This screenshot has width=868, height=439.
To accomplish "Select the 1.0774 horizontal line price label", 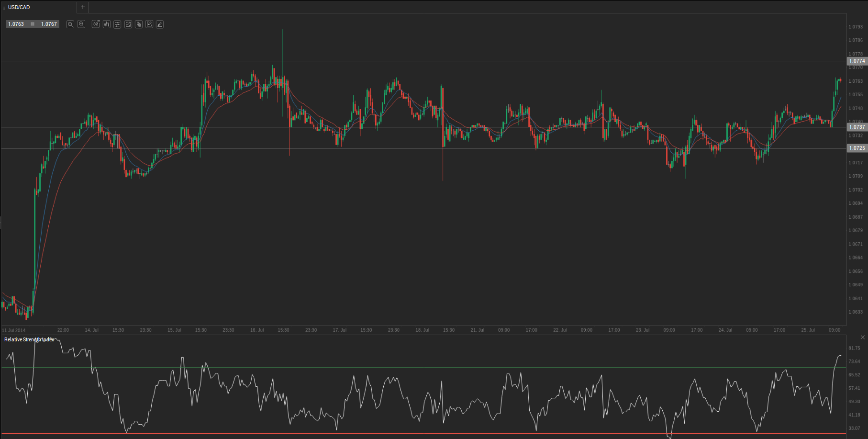I will point(857,61).
